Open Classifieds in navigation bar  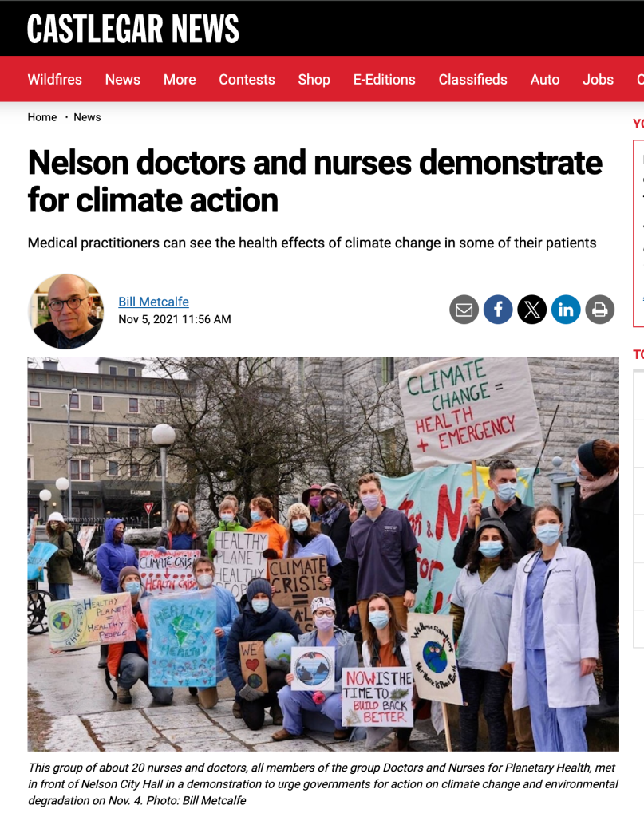tap(472, 79)
